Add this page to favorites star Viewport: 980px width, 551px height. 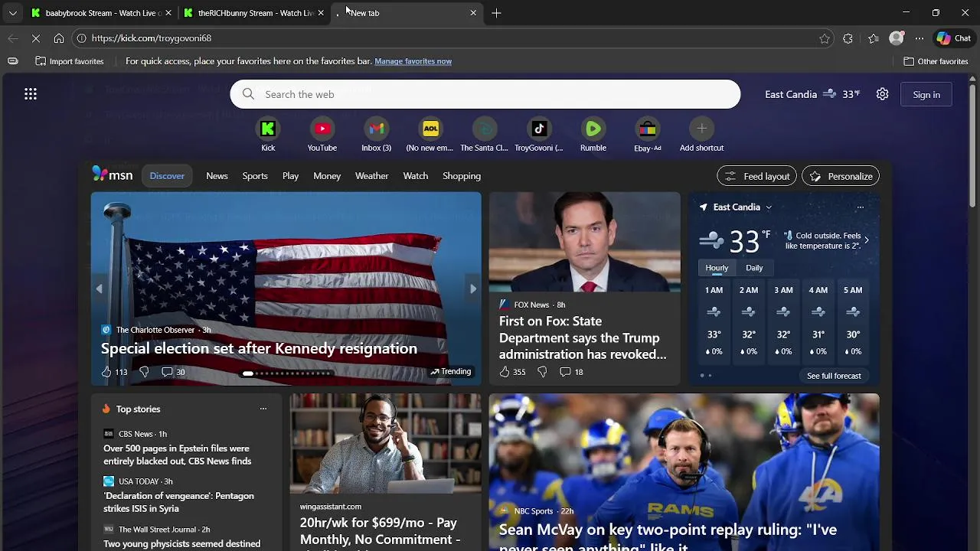pos(825,38)
